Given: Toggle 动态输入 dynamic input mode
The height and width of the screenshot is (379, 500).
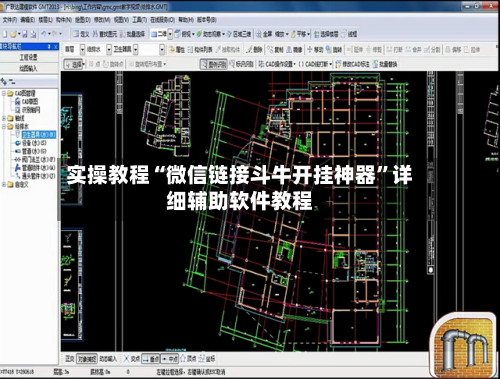Looking at the screenshot, I should 108,359.
